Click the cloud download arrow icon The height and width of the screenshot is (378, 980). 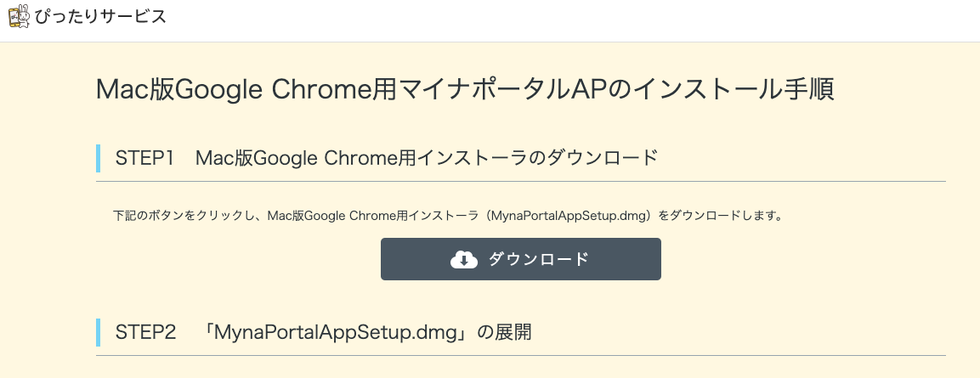[x=464, y=259]
